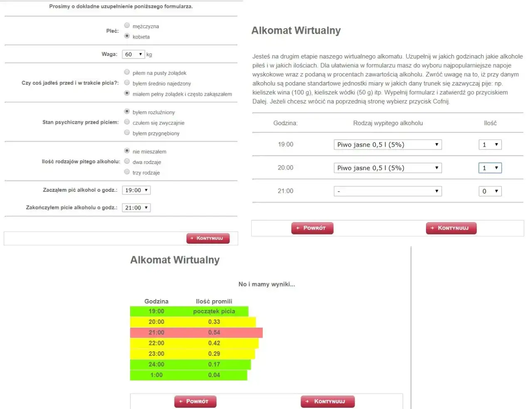Click Kontynuuj button under the personal form
The height and width of the screenshot is (409, 532).
click(208, 238)
